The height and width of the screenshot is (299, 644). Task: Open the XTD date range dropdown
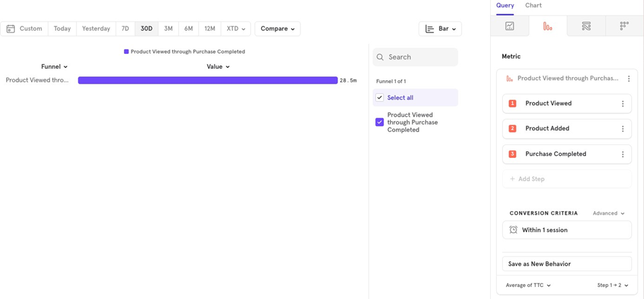(x=236, y=29)
